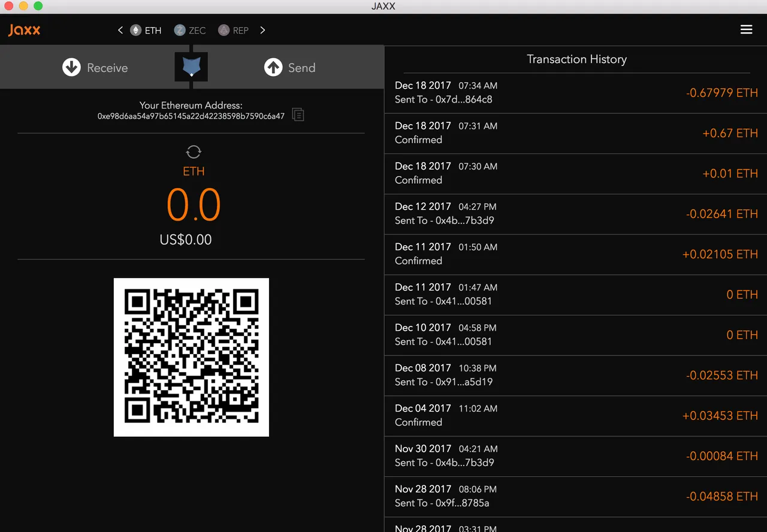Image resolution: width=767 pixels, height=532 pixels.
Task: Open the hamburger menu
Action: coord(746,29)
